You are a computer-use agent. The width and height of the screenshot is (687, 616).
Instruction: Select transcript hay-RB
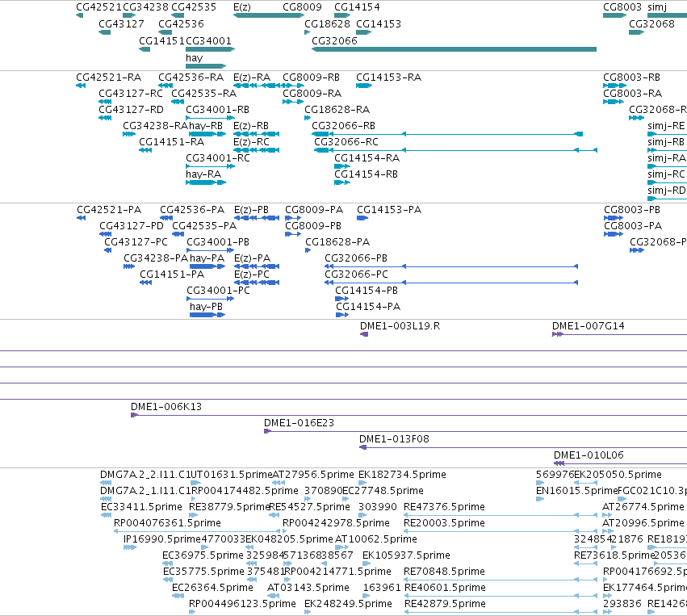pos(207,134)
